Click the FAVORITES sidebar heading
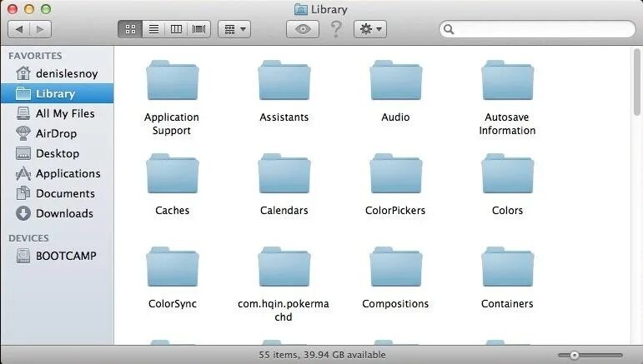643x364 pixels. pyautogui.click(x=35, y=56)
